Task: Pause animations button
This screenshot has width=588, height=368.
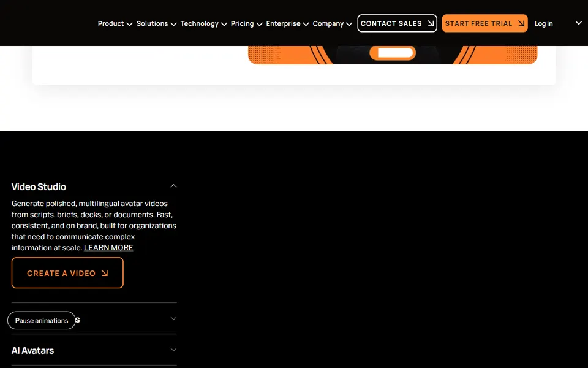Action: tap(42, 320)
